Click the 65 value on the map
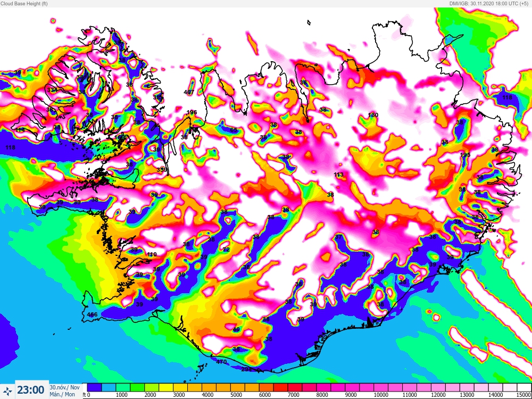Image resolution: width=532 pixels, height=399 pixels. [x=234, y=130]
